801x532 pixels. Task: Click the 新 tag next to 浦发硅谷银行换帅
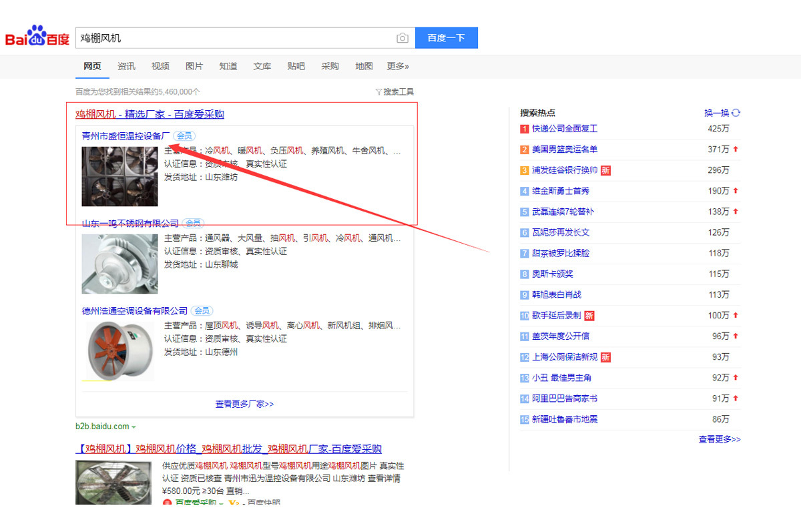[605, 170]
